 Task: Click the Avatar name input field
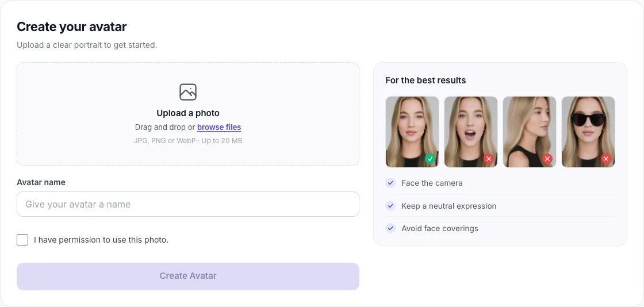[187, 204]
